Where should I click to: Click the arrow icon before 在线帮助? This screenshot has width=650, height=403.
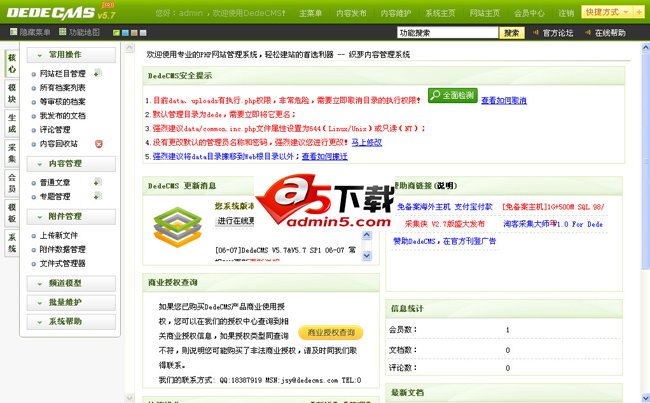588,32
